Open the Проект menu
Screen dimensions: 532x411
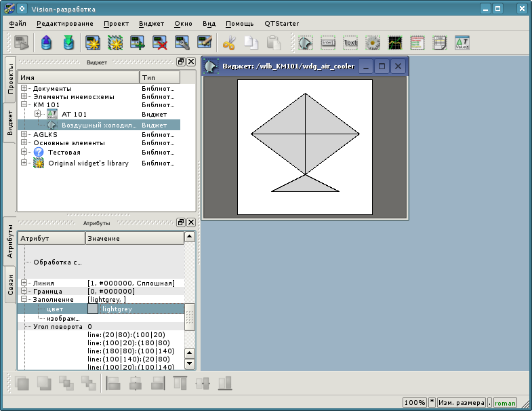[x=116, y=23]
